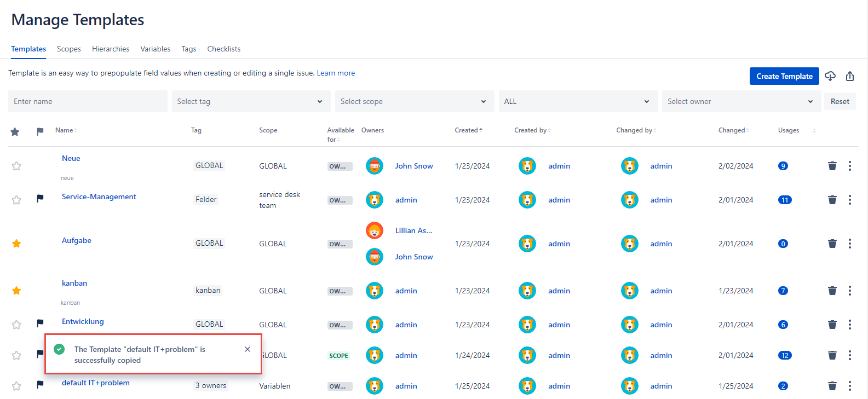Viewport: 868px width, 399px height.
Task: Unstar the Aufgabe template
Action: point(16,244)
